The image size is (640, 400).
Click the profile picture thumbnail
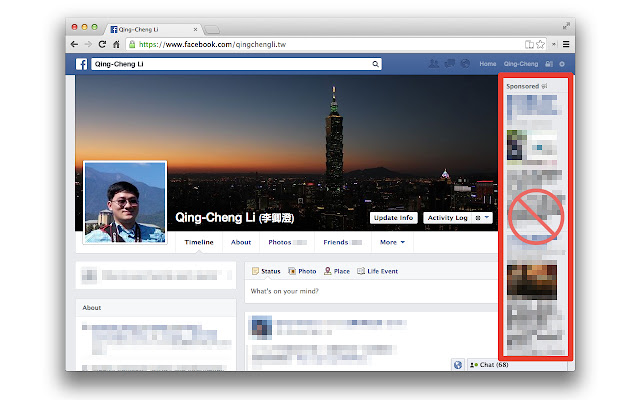125,202
